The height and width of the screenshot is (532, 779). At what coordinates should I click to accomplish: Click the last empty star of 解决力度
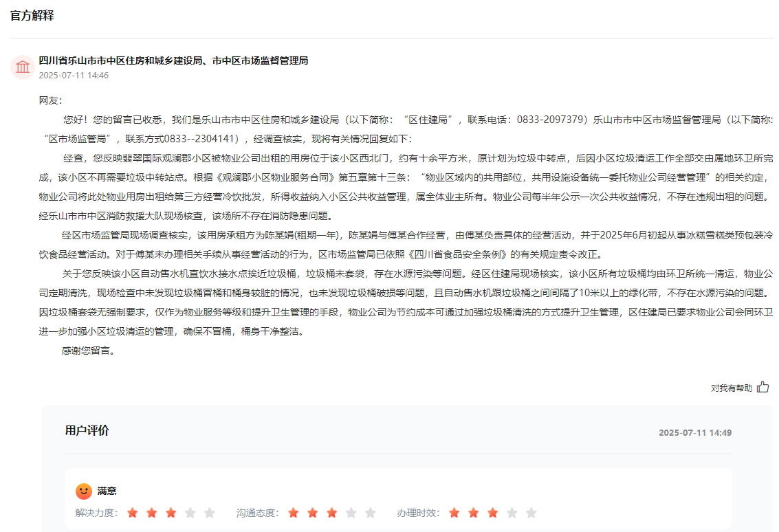click(x=210, y=512)
